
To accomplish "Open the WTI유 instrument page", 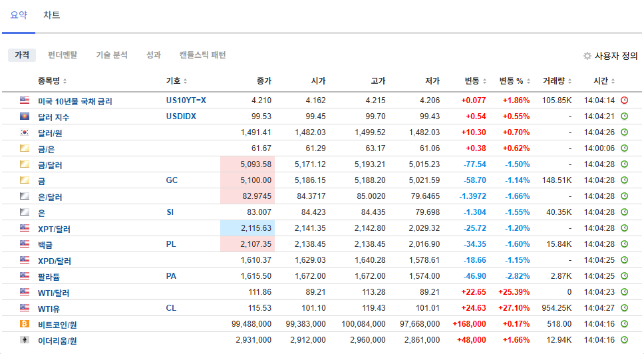I will (x=49, y=309).
